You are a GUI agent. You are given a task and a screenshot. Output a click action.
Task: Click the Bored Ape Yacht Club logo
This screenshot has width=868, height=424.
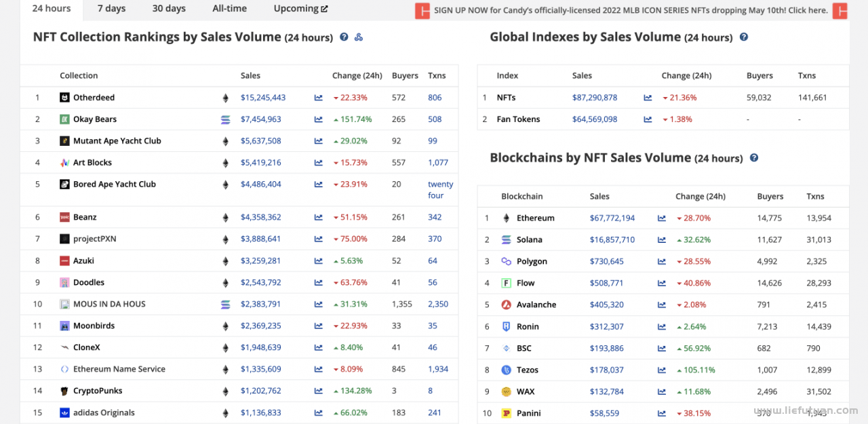click(64, 185)
